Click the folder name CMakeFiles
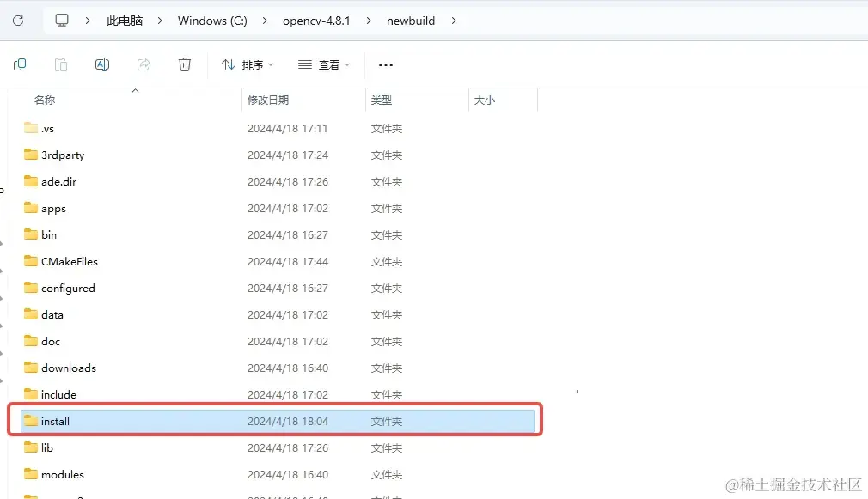The width and height of the screenshot is (868, 499). coord(70,261)
